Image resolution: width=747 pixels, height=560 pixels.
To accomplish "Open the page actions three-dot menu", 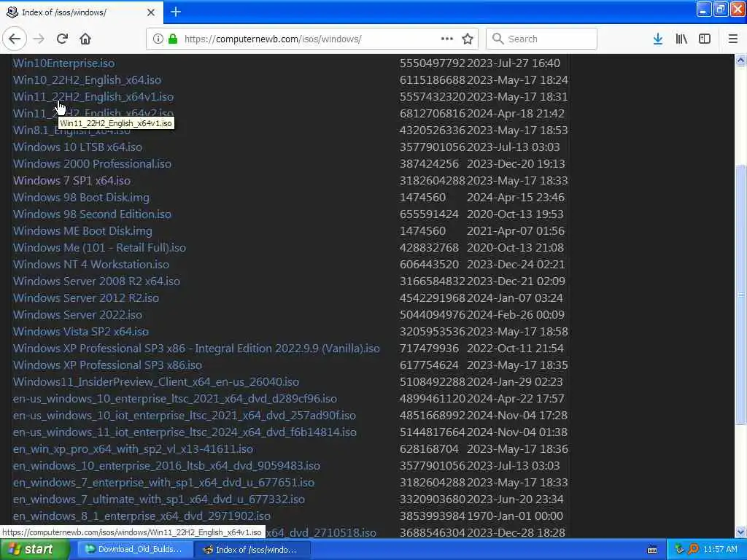I will point(447,39).
